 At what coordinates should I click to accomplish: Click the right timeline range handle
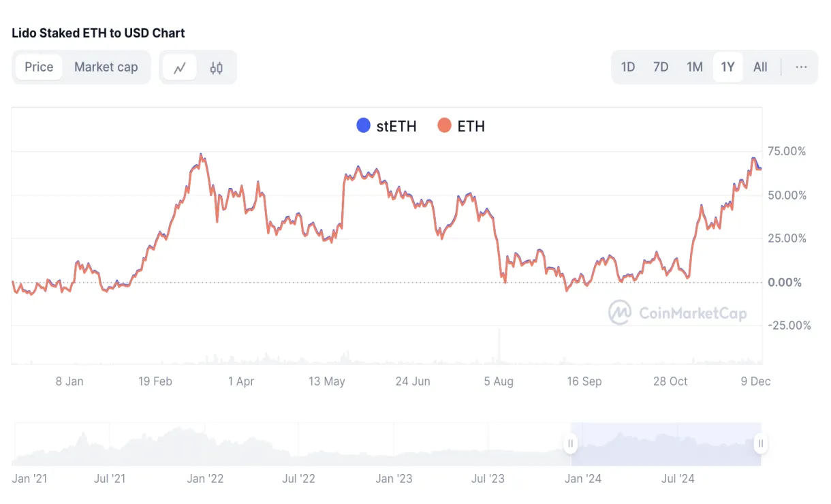point(760,443)
